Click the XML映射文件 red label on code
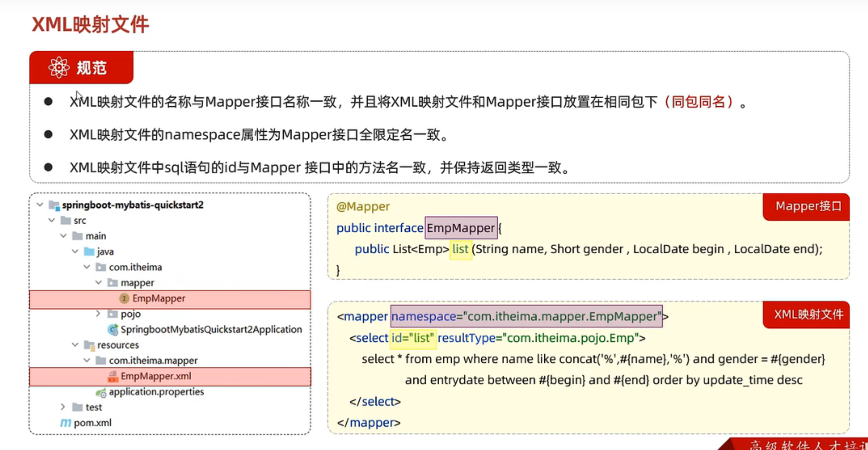 [808, 314]
